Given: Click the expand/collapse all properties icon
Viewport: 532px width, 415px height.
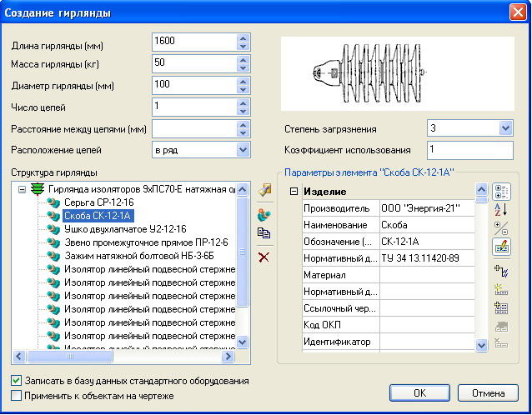Looking at the screenshot, I should (x=500, y=227).
